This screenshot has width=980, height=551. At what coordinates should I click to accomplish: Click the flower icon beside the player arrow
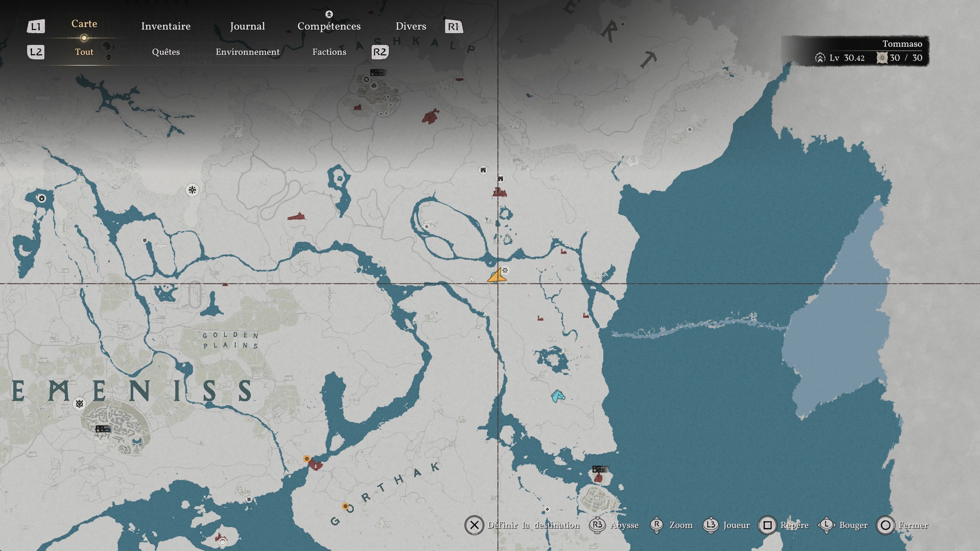tap(505, 270)
